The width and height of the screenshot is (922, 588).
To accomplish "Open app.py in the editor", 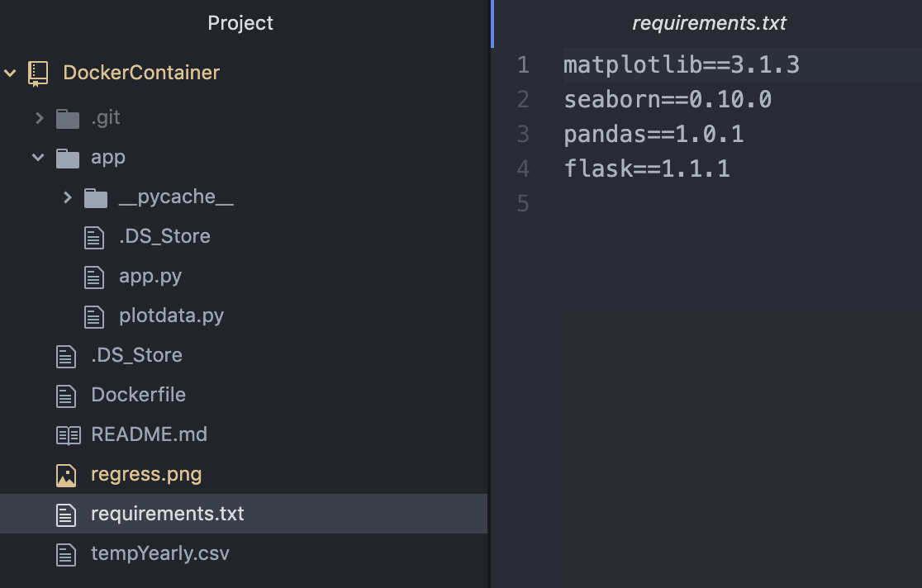I will point(150,277).
